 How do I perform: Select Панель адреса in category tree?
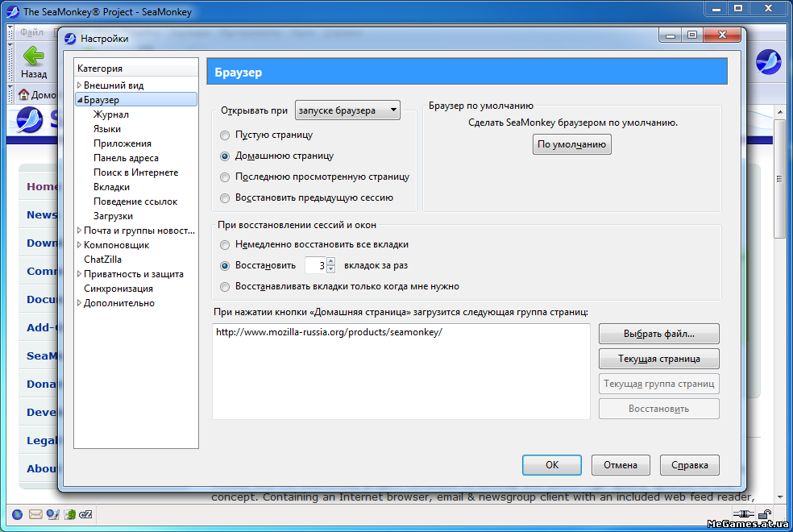(126, 158)
